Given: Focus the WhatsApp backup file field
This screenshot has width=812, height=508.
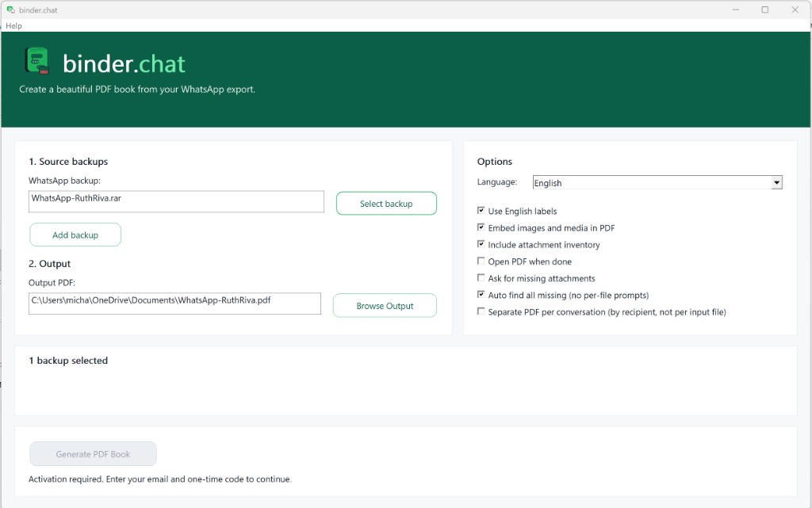Looking at the screenshot, I should coord(176,202).
